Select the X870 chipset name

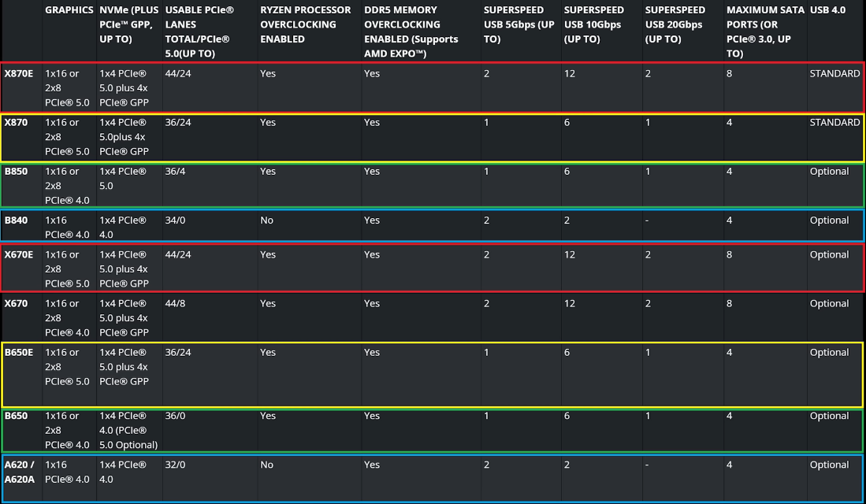pyautogui.click(x=16, y=123)
